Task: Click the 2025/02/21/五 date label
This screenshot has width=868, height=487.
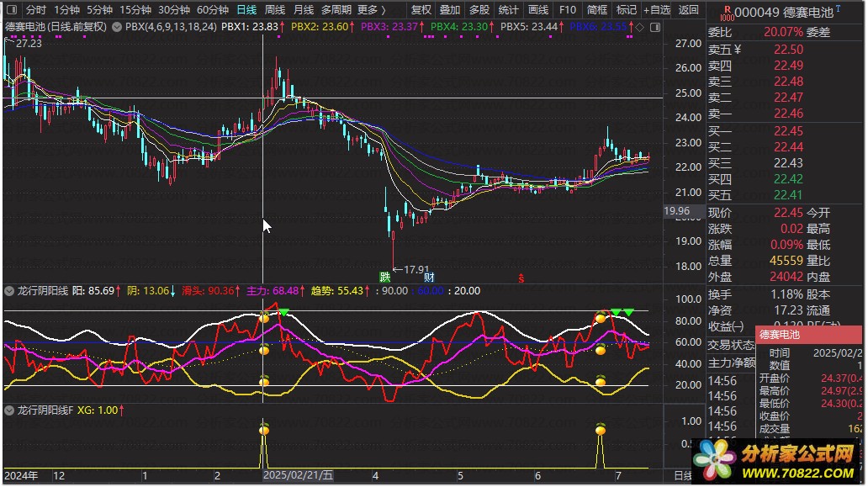Action: pyautogui.click(x=298, y=475)
